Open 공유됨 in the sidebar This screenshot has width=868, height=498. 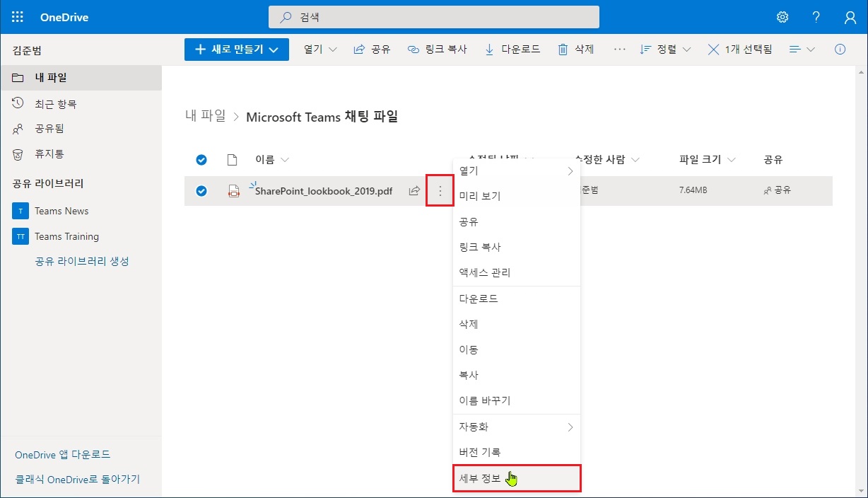[x=81, y=129]
